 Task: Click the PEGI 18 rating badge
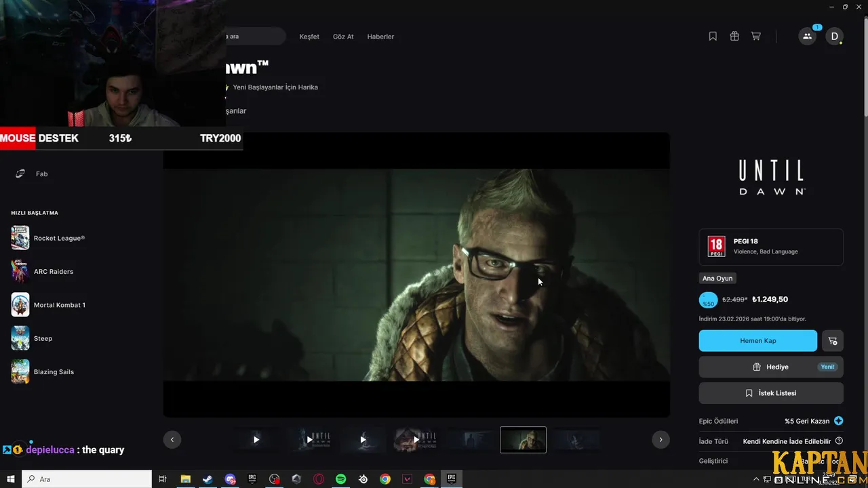[x=716, y=246]
